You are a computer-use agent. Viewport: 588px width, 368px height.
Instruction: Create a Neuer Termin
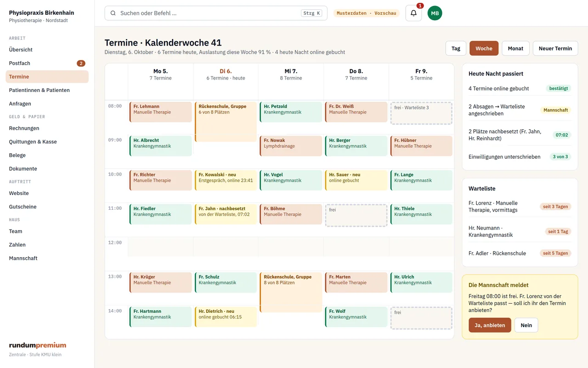point(555,48)
